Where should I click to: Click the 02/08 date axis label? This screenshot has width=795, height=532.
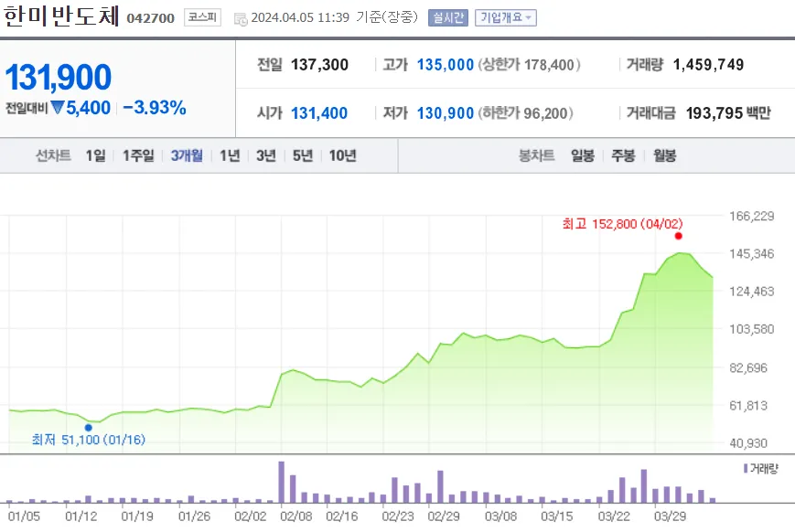click(x=296, y=516)
